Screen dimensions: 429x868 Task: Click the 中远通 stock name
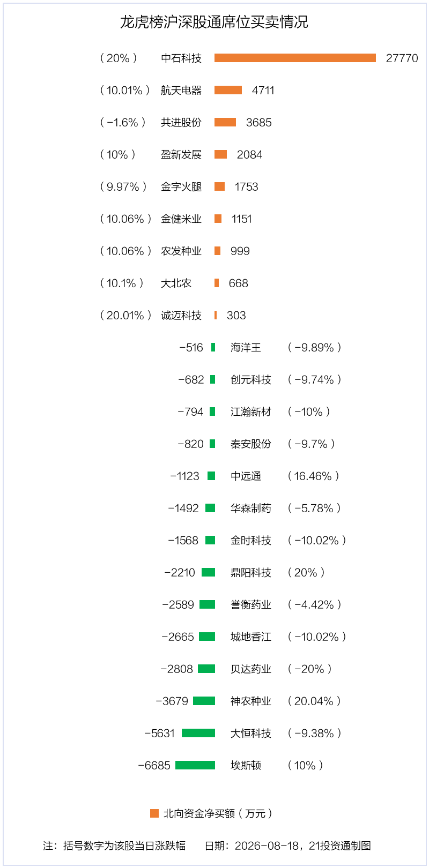tap(246, 476)
